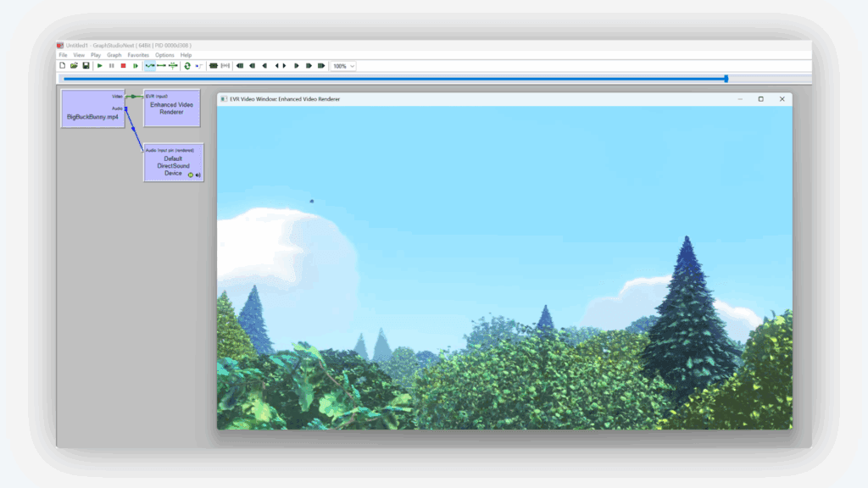Open the Graph menu

[x=114, y=54]
